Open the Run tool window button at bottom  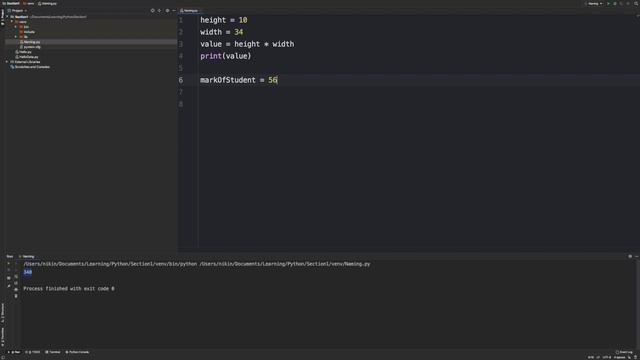[x=14, y=352]
